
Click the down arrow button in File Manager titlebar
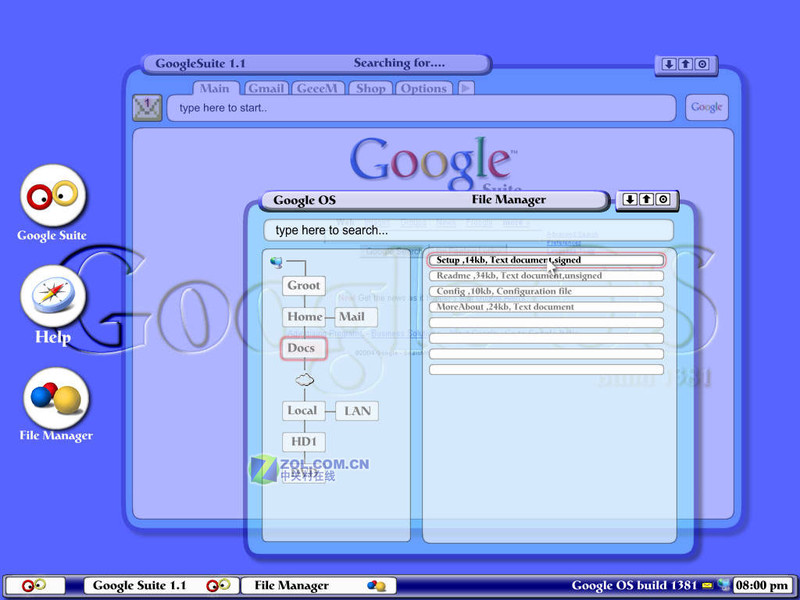coord(630,199)
